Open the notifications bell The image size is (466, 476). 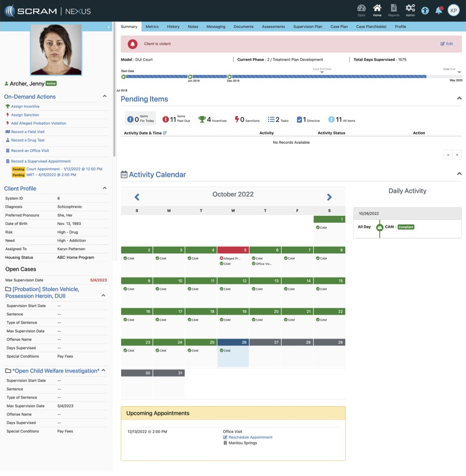click(x=439, y=10)
